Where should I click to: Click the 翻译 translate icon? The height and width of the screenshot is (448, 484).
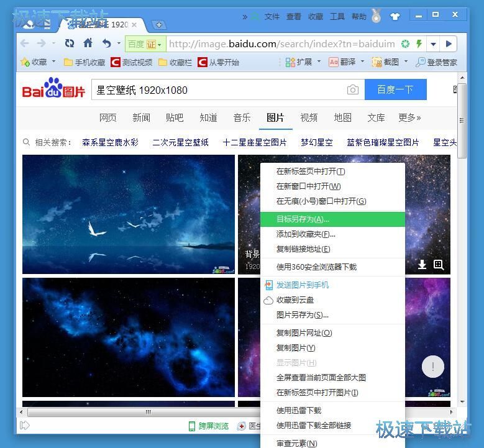click(334, 62)
